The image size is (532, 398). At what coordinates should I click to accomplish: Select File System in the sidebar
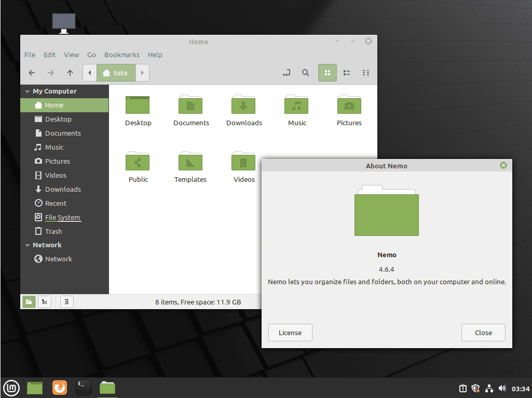pos(62,217)
